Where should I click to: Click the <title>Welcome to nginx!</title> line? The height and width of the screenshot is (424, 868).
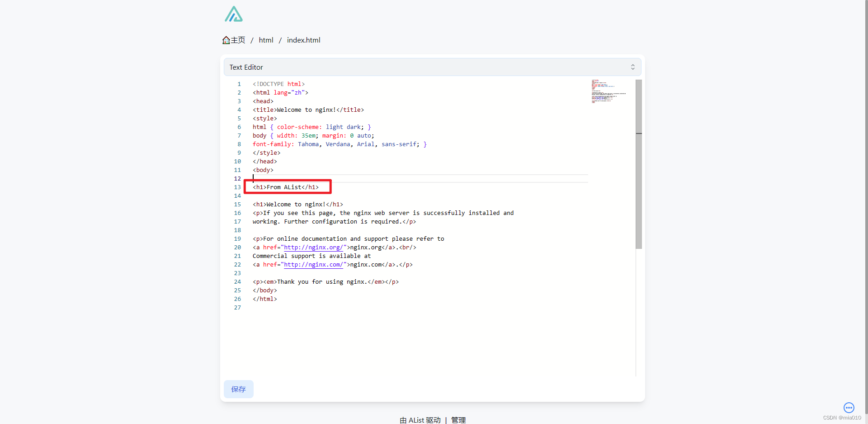click(x=308, y=110)
